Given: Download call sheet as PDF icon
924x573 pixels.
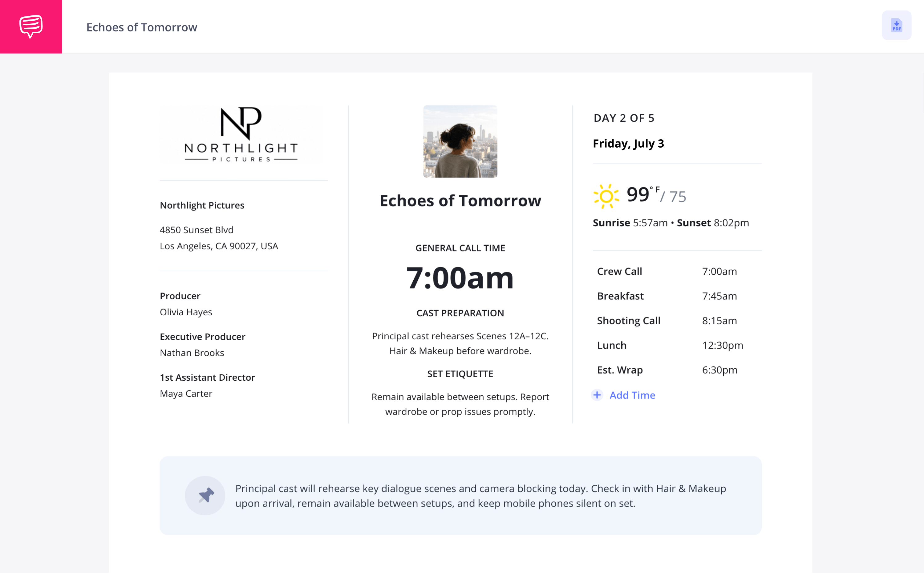Looking at the screenshot, I should (896, 25).
